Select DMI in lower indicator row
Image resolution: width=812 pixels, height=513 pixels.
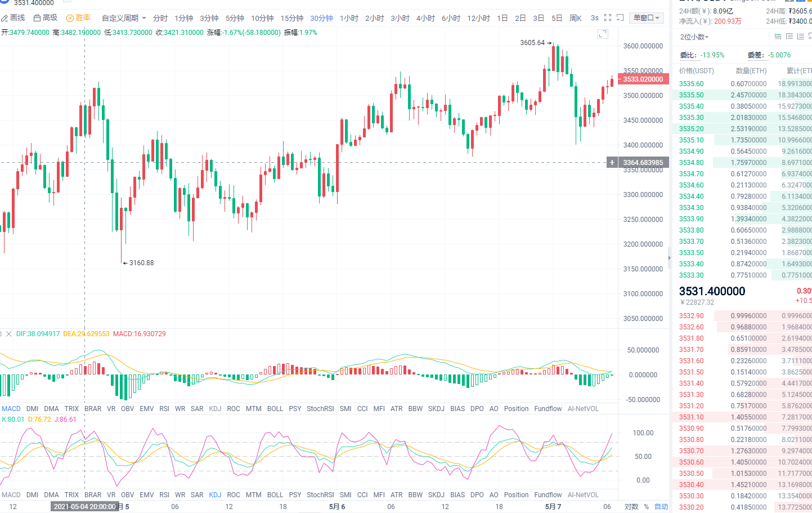33,495
